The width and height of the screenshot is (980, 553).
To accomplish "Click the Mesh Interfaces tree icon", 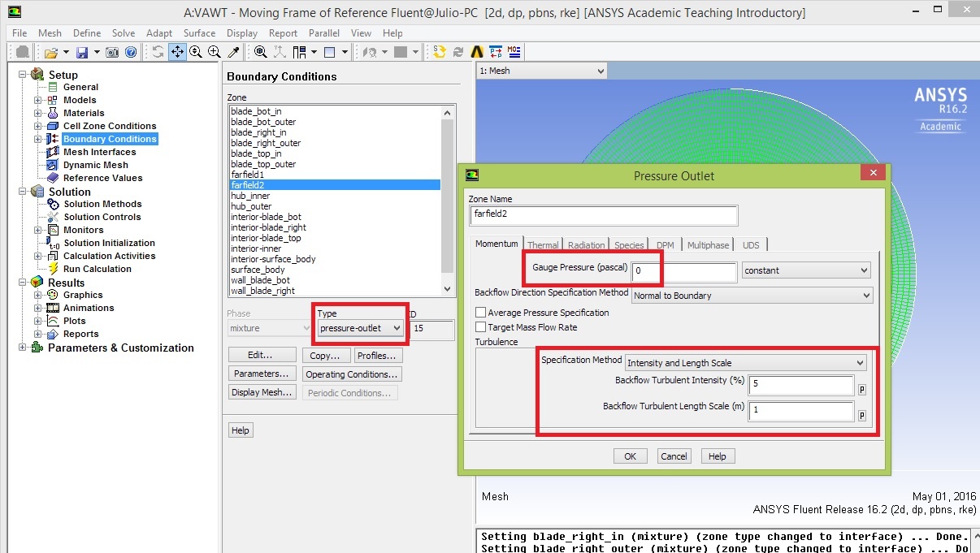I will click(x=54, y=152).
